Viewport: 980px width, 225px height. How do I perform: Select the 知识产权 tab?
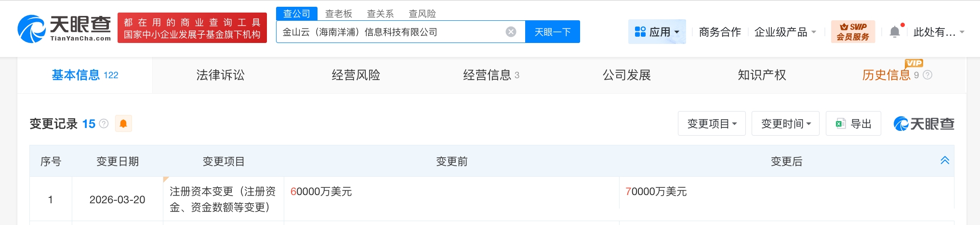[x=762, y=75]
